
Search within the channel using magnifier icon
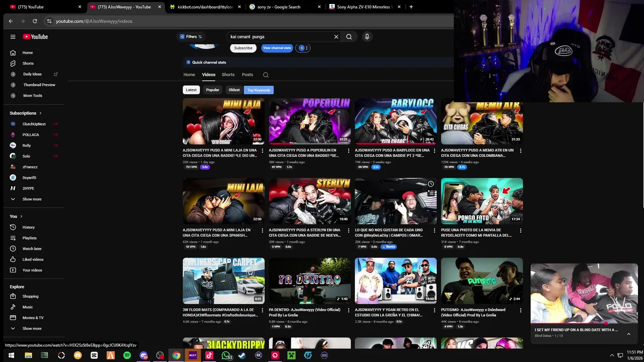click(x=266, y=75)
